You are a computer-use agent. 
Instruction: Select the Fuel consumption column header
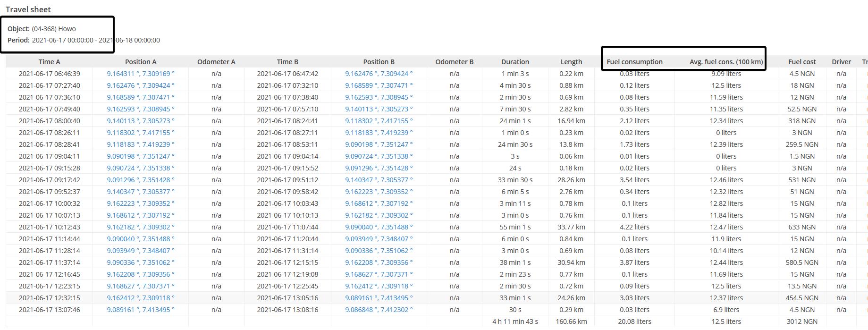coord(634,62)
